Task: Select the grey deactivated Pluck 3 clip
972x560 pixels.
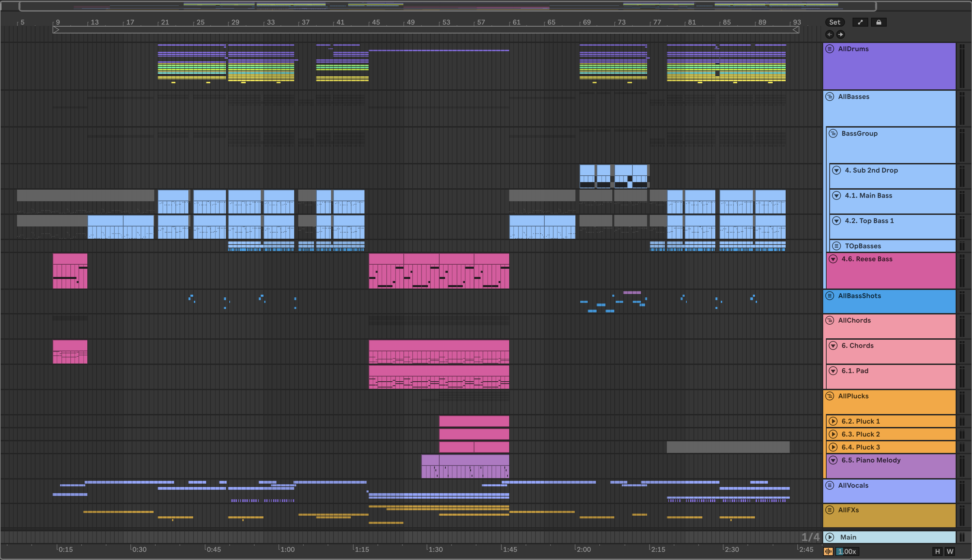Action: 728,447
